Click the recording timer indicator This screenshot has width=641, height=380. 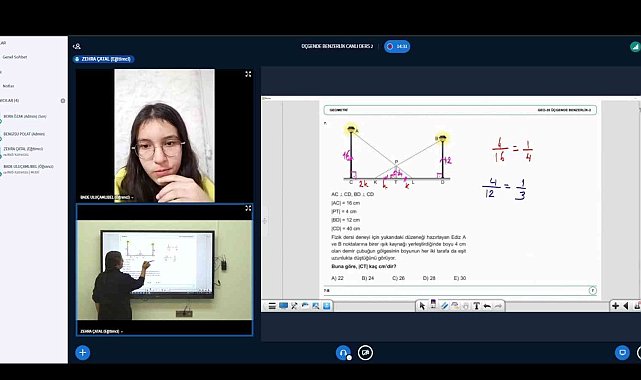(397, 46)
